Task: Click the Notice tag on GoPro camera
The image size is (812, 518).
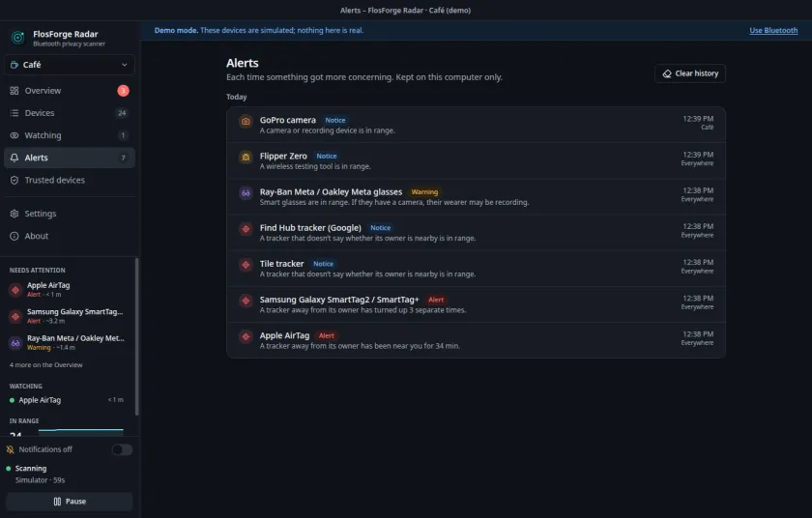Action: (335, 120)
